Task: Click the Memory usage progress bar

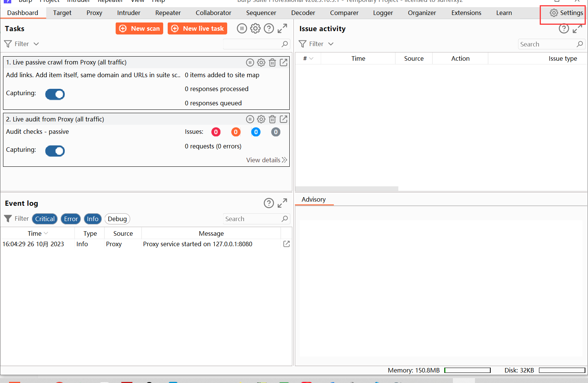Action: click(467, 370)
